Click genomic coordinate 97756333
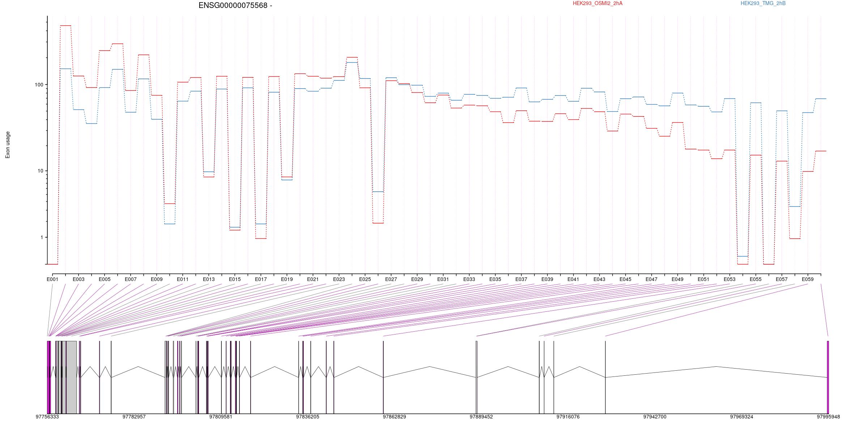 pyautogui.click(x=47, y=417)
